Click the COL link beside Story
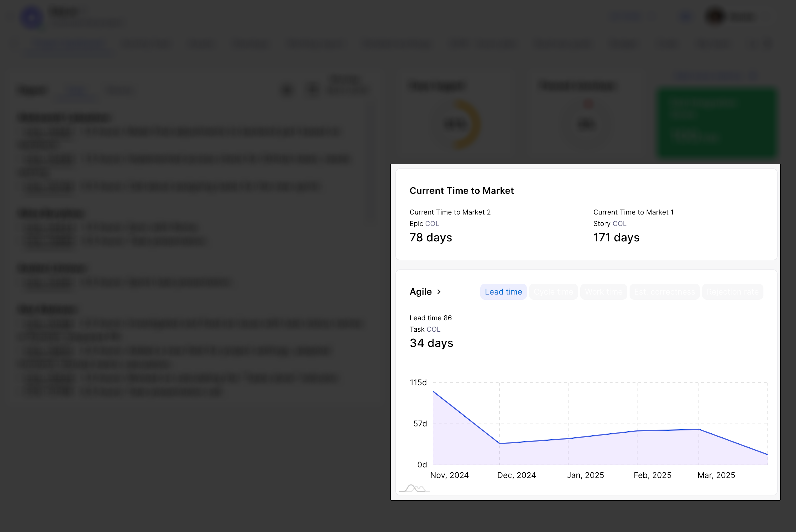Viewport: 796px width, 532px height. tap(620, 224)
